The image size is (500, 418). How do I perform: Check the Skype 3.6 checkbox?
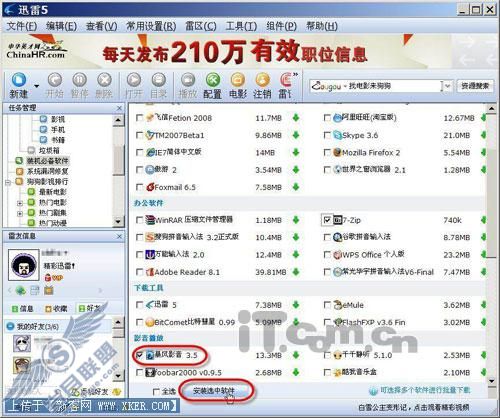pos(327,135)
